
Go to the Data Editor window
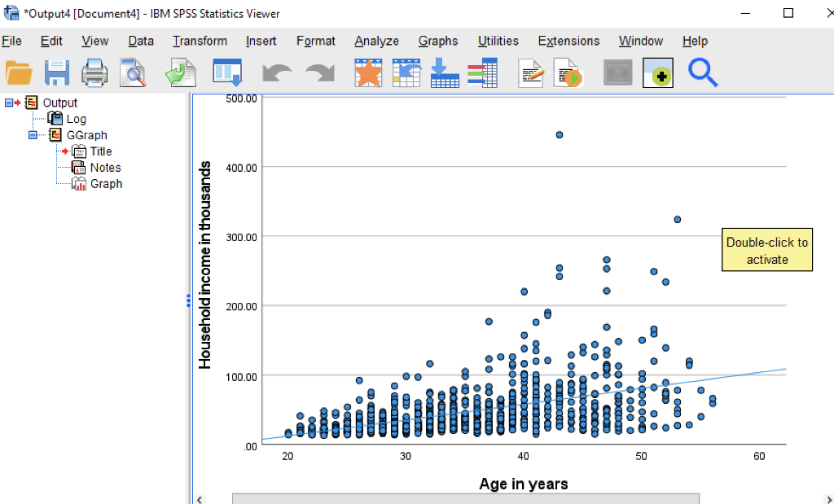(x=227, y=72)
